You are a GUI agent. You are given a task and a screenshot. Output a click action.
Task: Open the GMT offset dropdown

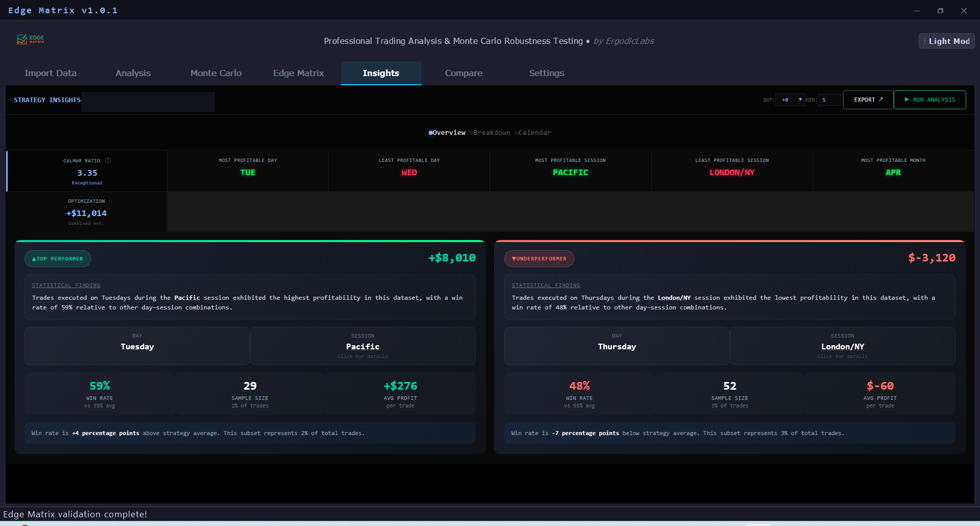(x=790, y=100)
